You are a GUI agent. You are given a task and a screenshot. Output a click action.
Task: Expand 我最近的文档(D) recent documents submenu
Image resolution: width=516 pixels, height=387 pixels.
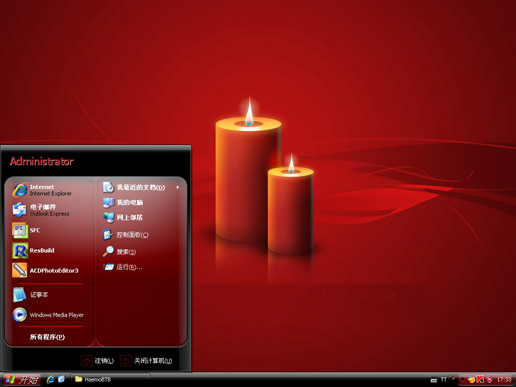142,187
